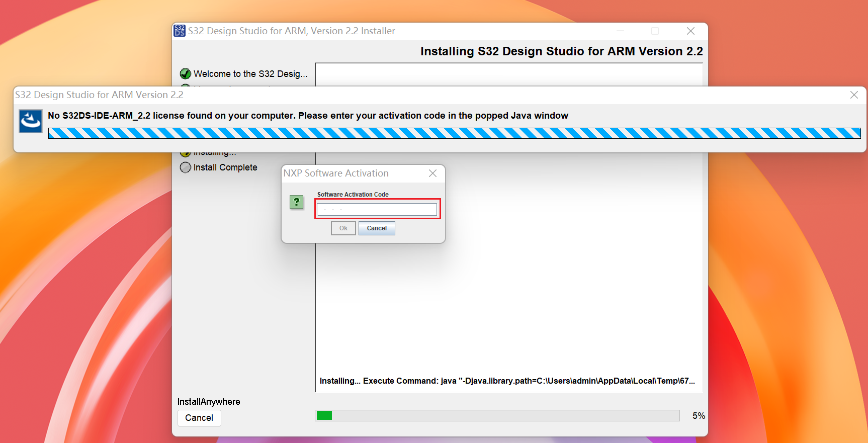Viewport: 868px width, 443px height.
Task: Click the green checkmark beside Welcome step
Action: (185, 74)
